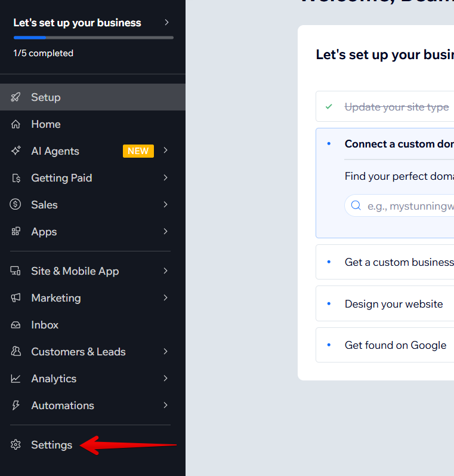
Task: Expand the Customers & Leads chevron
Action: (166, 352)
